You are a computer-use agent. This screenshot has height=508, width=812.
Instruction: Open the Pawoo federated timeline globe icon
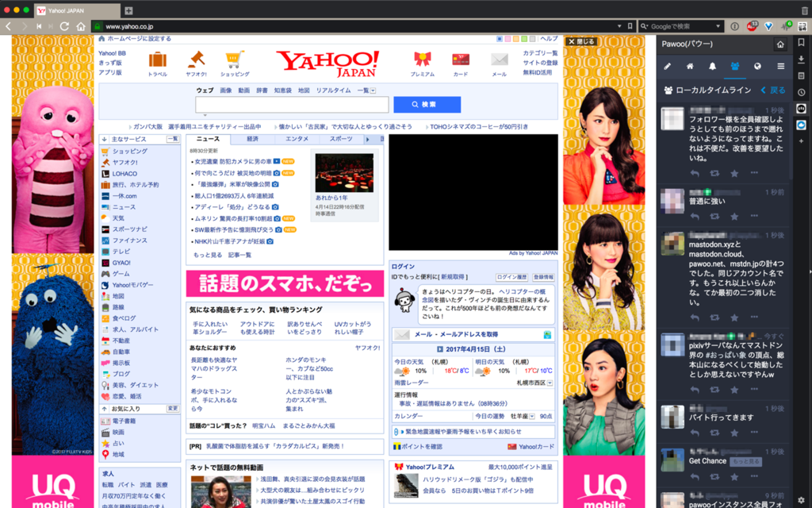(x=757, y=67)
